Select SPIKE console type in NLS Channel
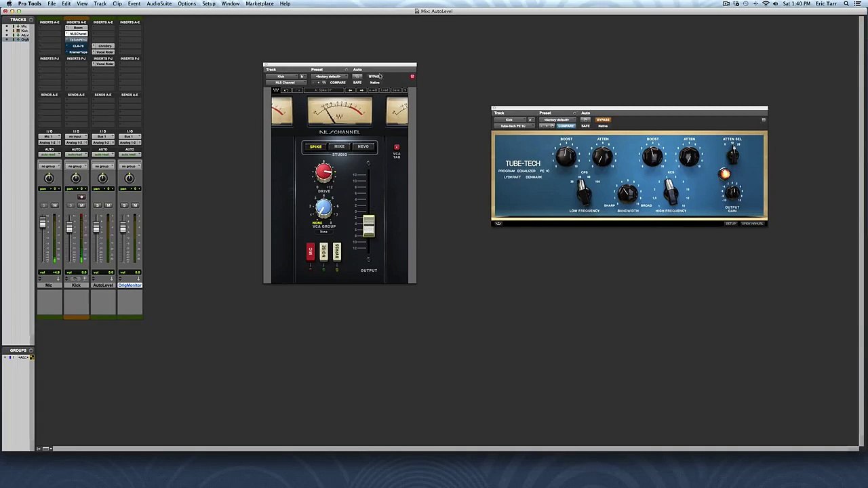 [x=315, y=146]
